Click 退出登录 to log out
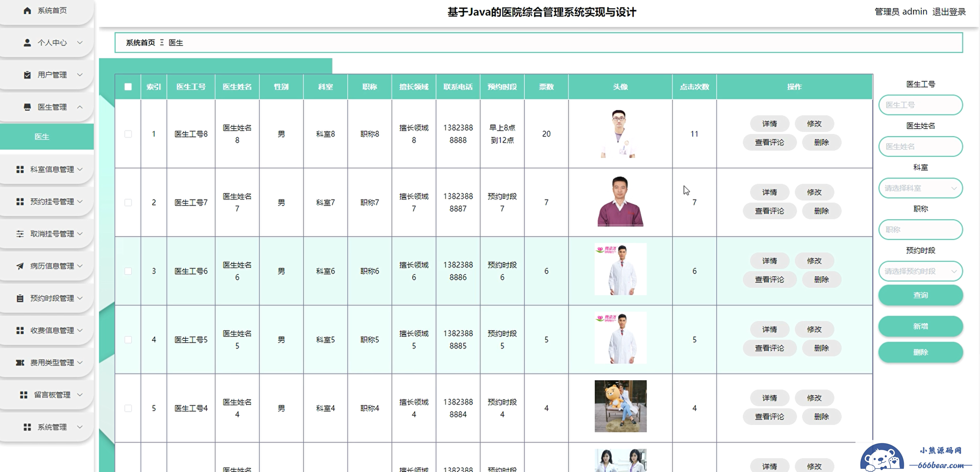980x472 pixels. (x=949, y=12)
